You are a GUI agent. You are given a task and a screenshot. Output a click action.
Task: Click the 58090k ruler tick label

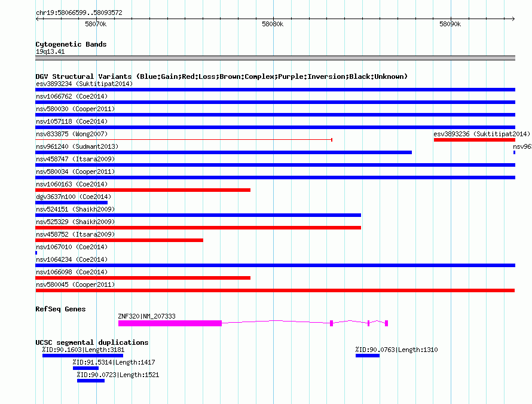pyautogui.click(x=450, y=24)
